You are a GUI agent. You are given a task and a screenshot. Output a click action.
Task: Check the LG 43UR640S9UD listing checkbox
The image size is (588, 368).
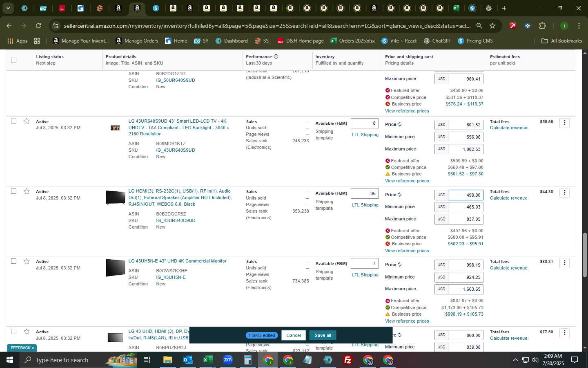click(13, 121)
